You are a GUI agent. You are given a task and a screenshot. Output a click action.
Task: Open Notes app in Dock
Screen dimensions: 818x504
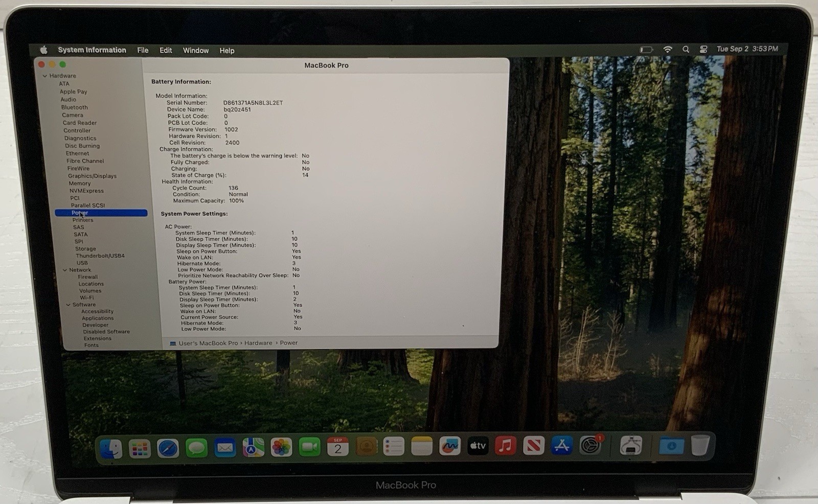point(422,446)
